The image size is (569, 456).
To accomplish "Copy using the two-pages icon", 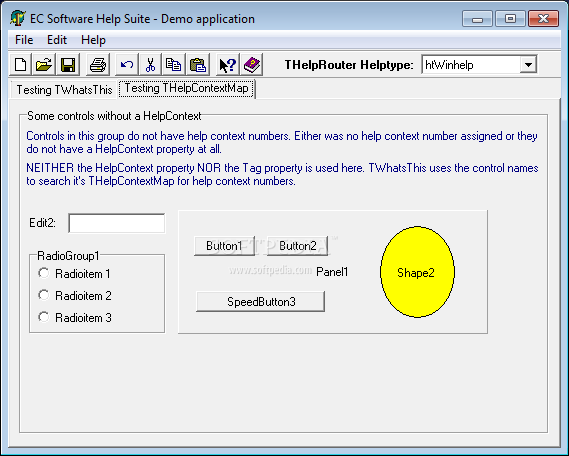I will [173, 65].
